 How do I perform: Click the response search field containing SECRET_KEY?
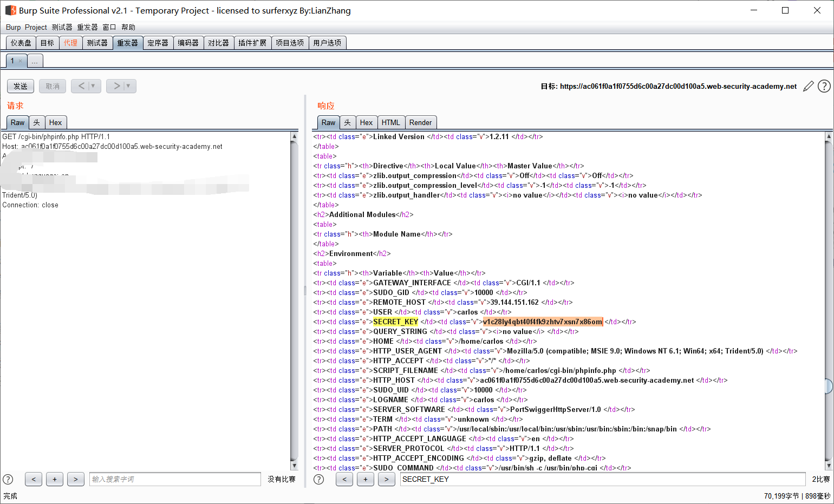pos(603,479)
